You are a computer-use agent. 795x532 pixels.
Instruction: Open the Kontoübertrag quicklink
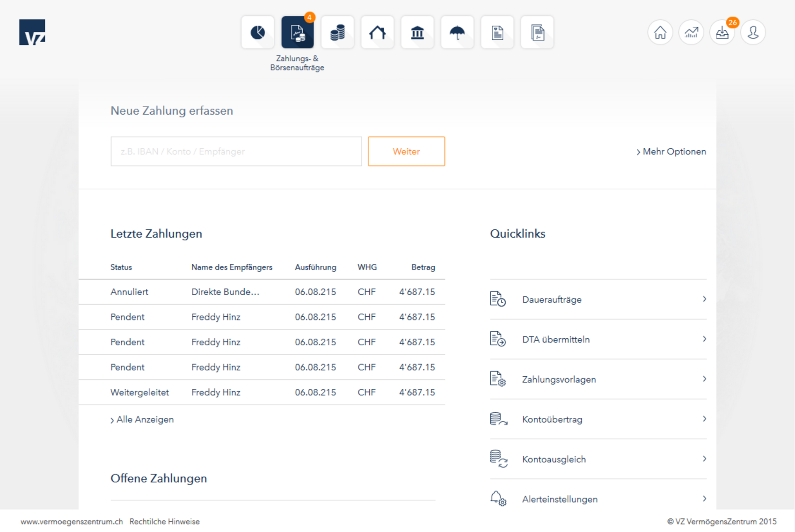[598, 419]
